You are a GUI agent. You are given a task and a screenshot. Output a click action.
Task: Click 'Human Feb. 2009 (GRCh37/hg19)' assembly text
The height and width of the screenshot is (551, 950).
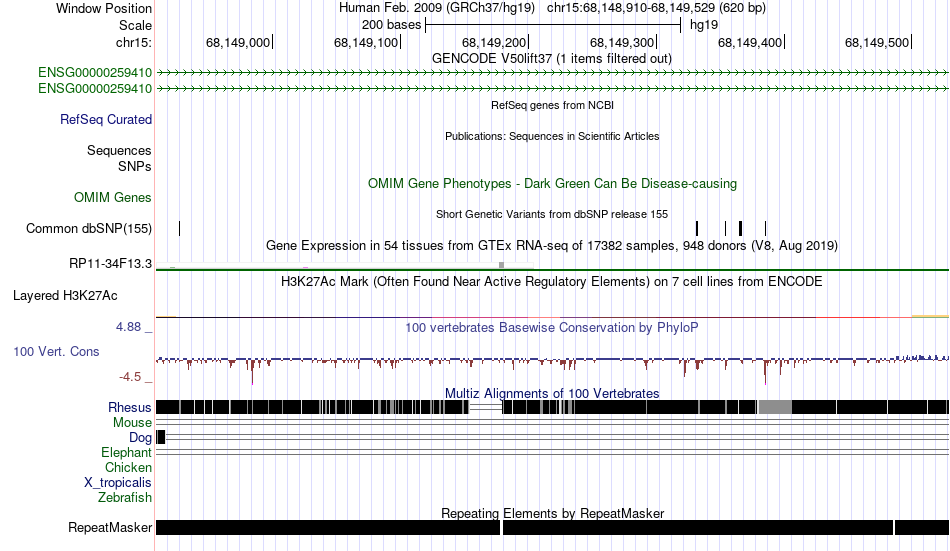click(437, 8)
